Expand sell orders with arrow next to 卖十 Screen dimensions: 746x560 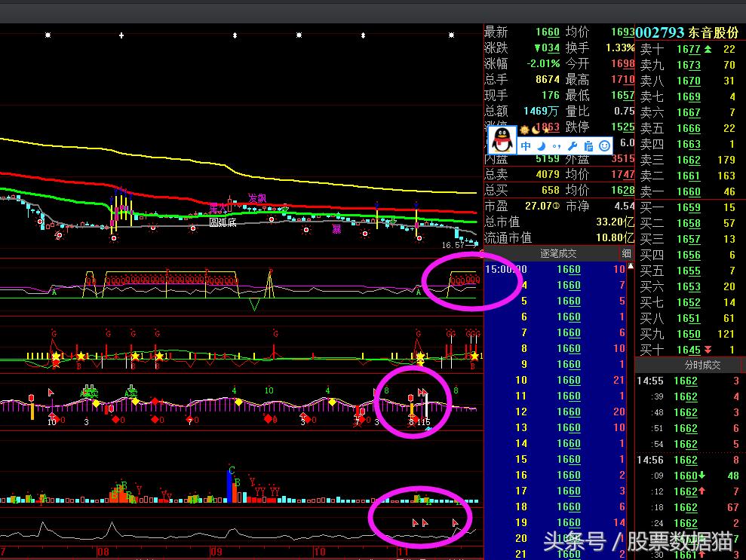708,49
